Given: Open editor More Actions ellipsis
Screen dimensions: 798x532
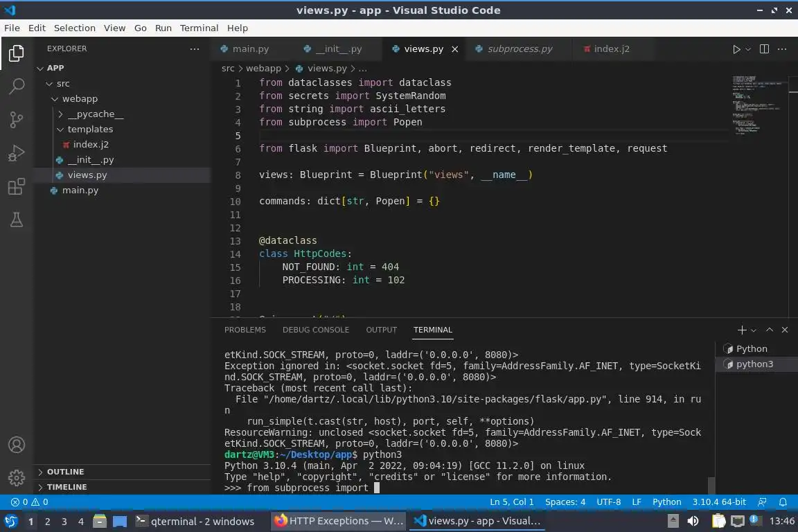Looking at the screenshot, I should tap(782, 49).
